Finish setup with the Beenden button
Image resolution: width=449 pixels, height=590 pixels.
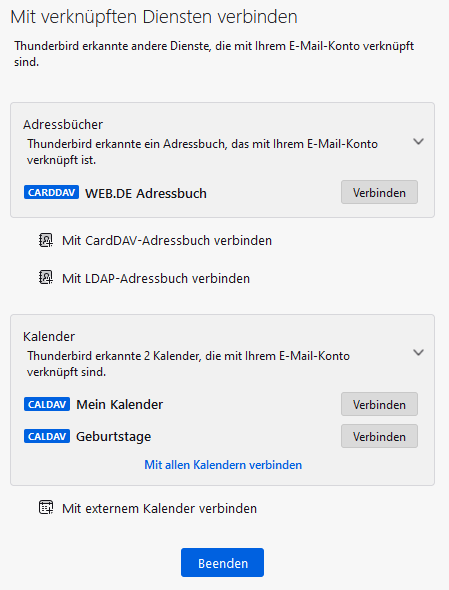(x=222, y=563)
